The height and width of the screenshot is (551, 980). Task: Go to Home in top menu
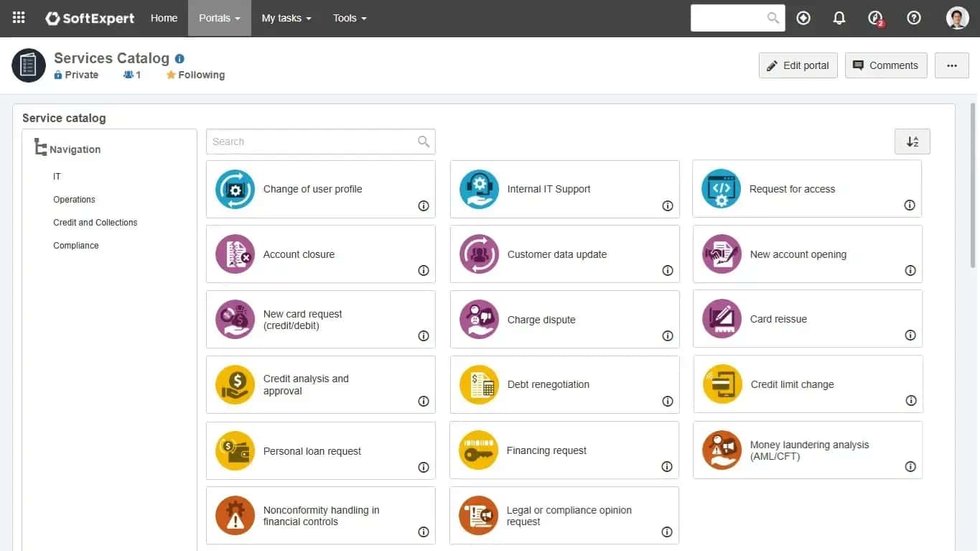pyautogui.click(x=164, y=18)
